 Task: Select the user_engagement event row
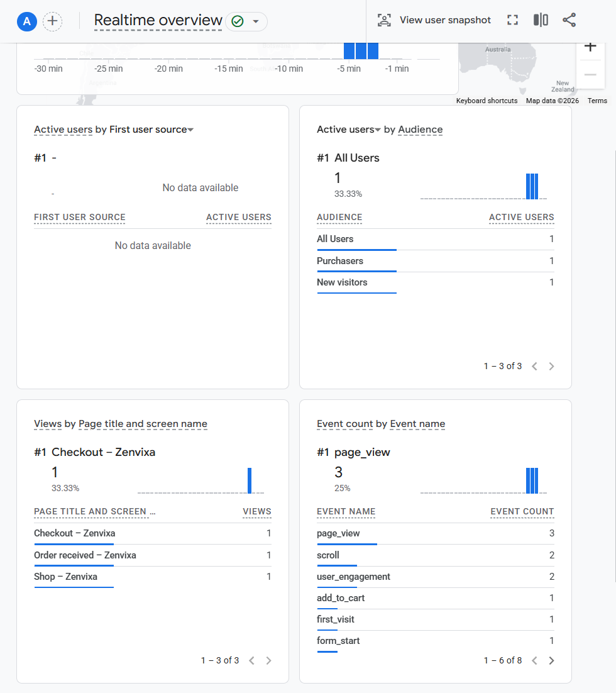[435, 577]
